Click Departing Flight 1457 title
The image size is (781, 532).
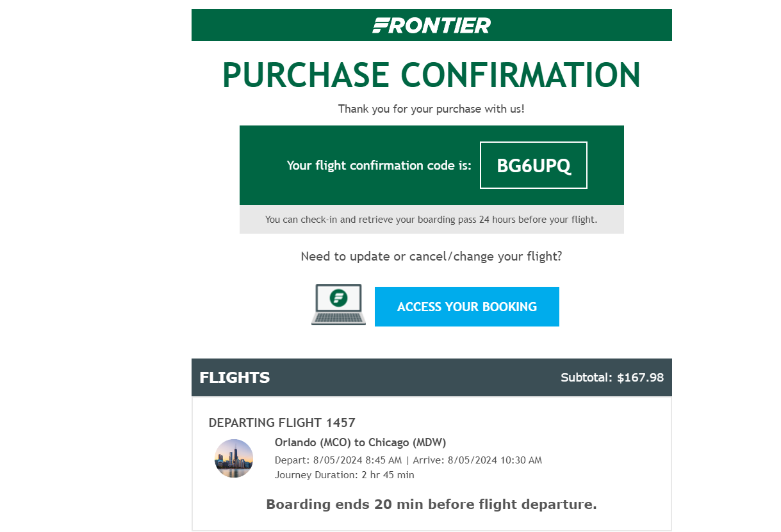(x=282, y=423)
